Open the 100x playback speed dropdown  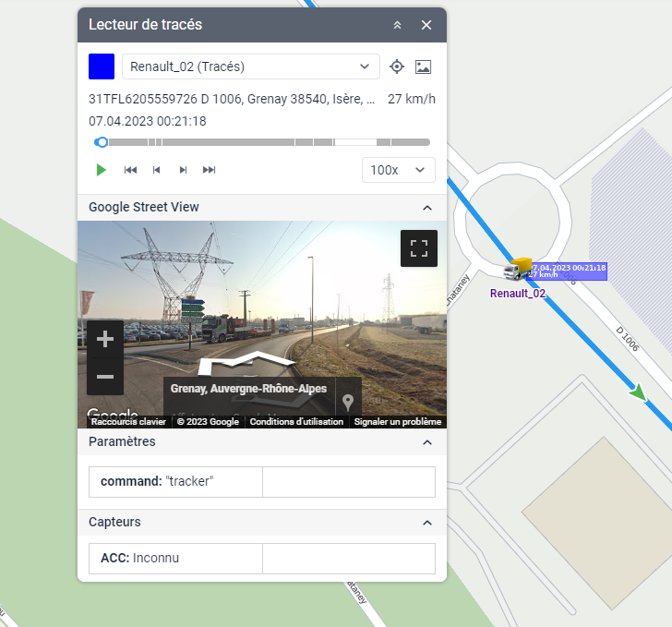[x=399, y=170]
